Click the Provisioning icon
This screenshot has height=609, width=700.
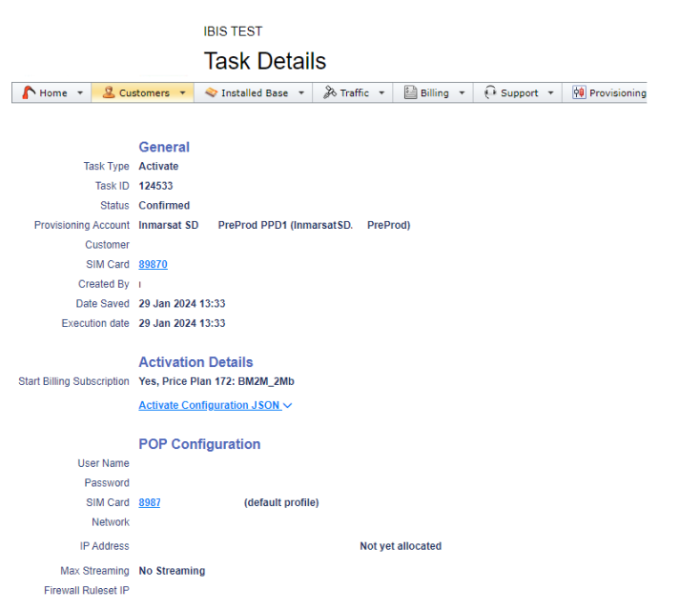(x=579, y=92)
